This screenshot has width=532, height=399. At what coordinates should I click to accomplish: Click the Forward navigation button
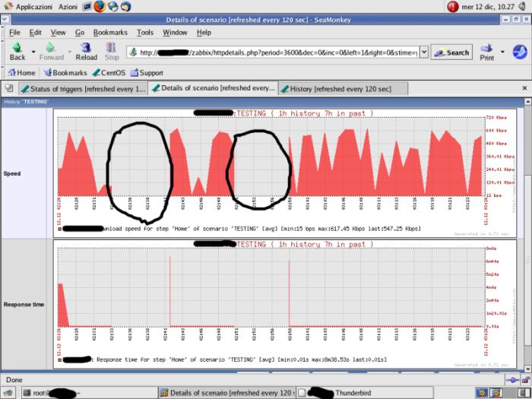click(x=51, y=52)
